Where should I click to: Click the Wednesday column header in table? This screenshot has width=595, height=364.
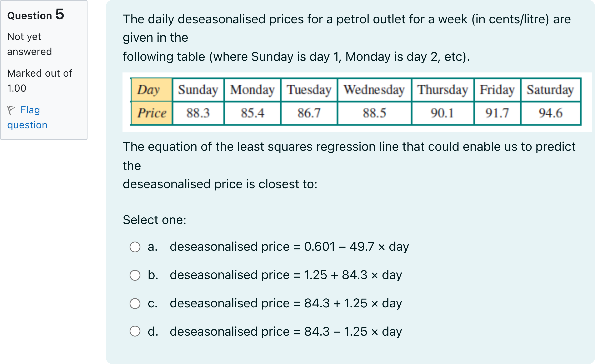click(374, 90)
